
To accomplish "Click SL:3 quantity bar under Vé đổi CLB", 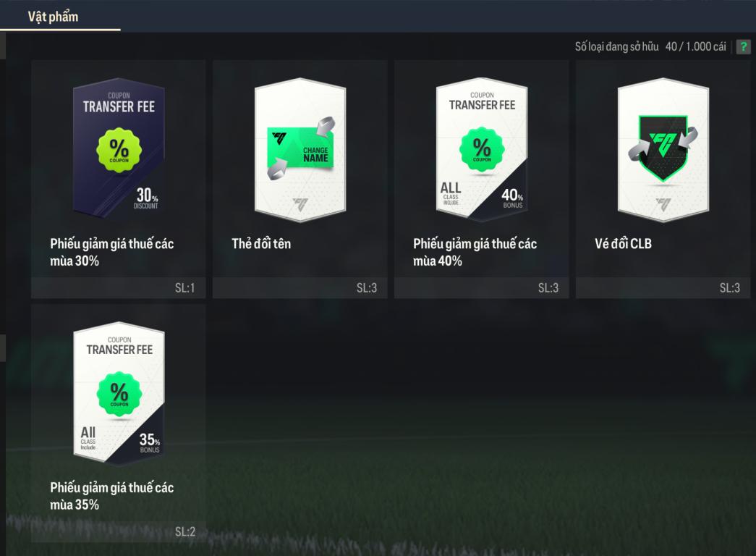I will coord(663,287).
